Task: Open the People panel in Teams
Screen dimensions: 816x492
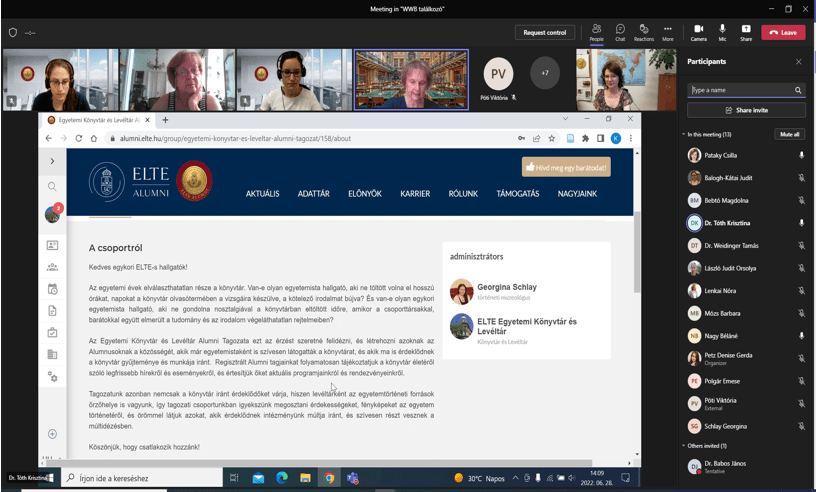Action: tap(596, 32)
